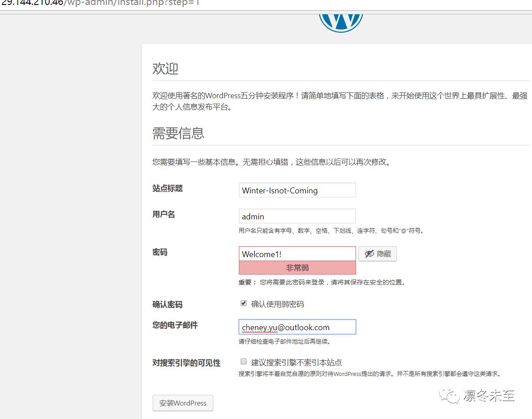Click the Site Title field containing Winter-Isnot-Coming
Screen dimensions: 532x419
(297, 190)
